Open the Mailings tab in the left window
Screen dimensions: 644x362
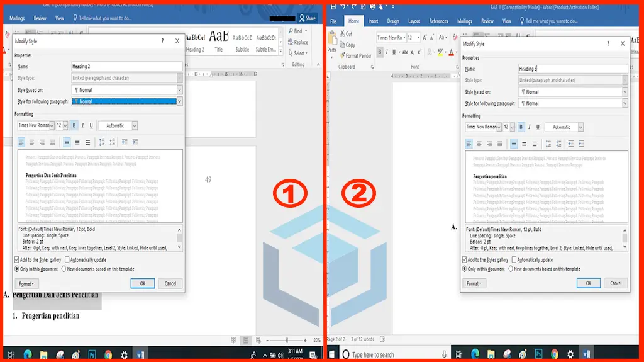coord(17,18)
